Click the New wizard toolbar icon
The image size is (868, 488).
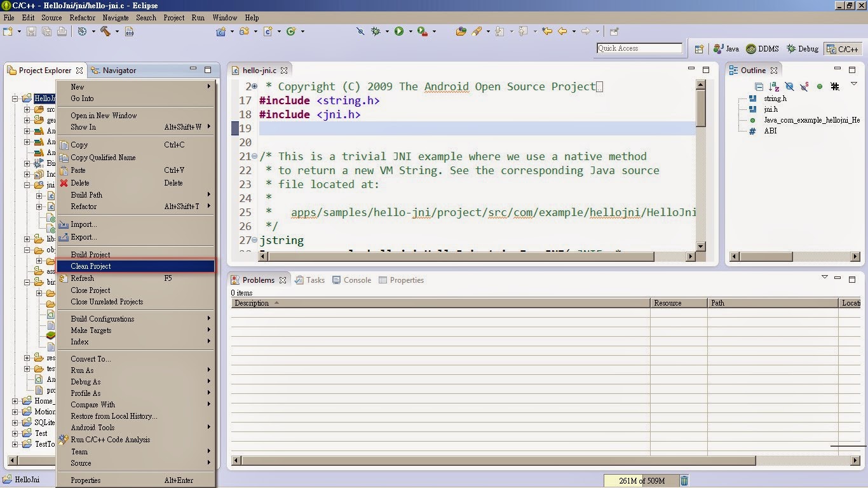pos(8,31)
